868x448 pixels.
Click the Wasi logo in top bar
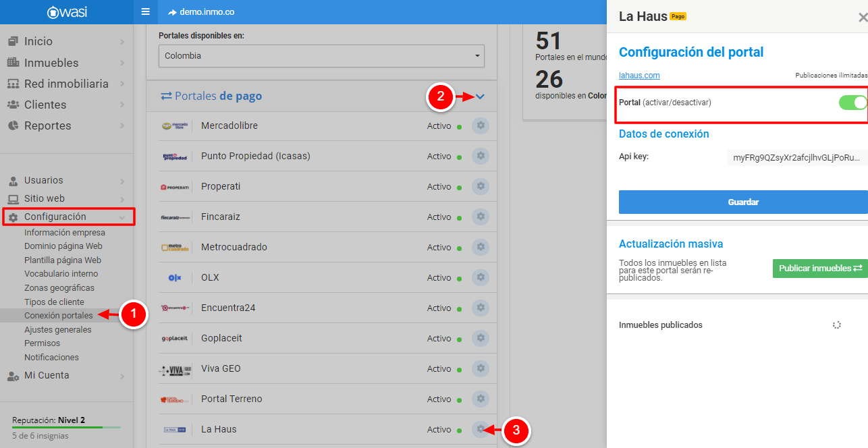(x=66, y=12)
